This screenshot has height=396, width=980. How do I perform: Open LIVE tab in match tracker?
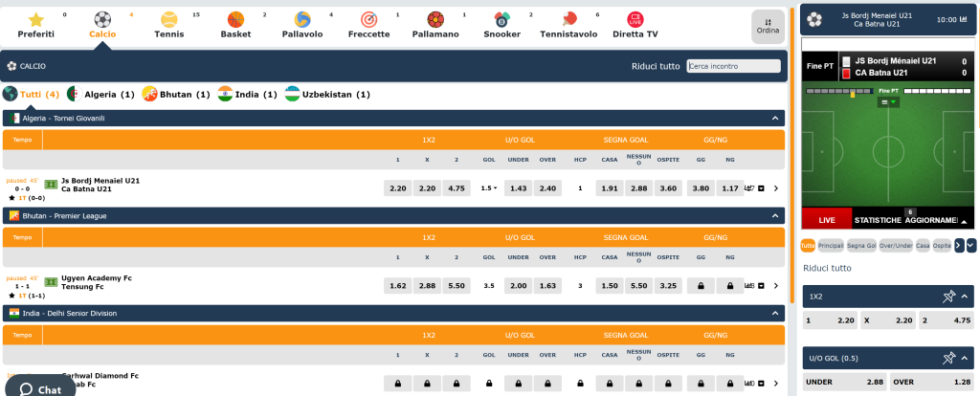click(827, 220)
